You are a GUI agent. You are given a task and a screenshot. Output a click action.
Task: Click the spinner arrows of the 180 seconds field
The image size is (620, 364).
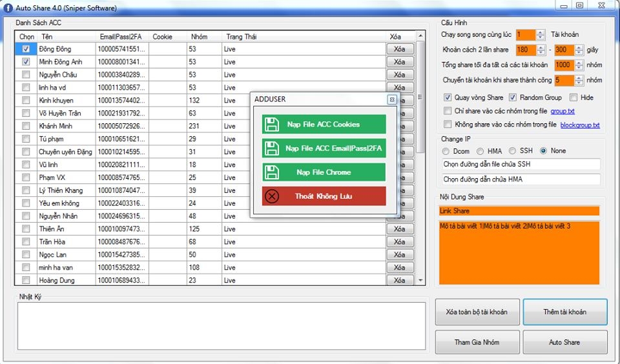pyautogui.click(x=541, y=50)
